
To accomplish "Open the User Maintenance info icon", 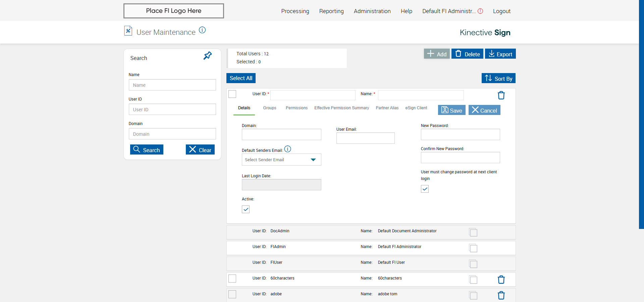I will pyautogui.click(x=202, y=30).
